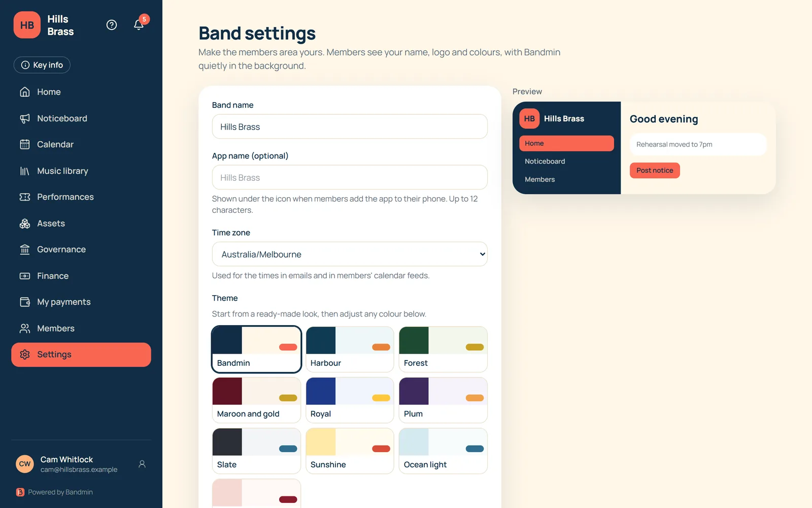Select the Maroon and gold theme
This screenshot has width=812, height=508.
click(256, 400)
